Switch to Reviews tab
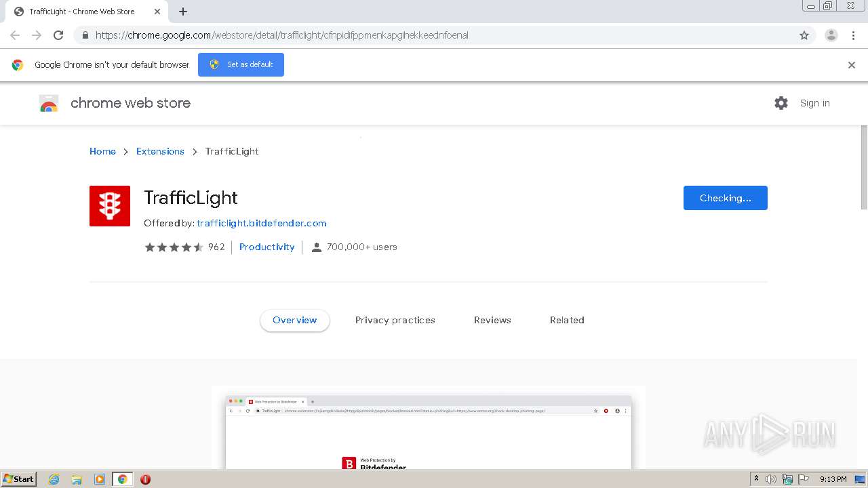The height and width of the screenshot is (488, 868). tap(492, 320)
